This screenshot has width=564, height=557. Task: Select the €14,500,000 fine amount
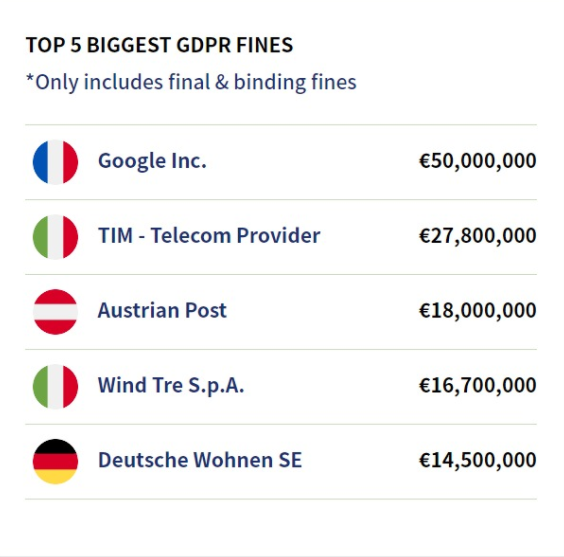(x=478, y=460)
